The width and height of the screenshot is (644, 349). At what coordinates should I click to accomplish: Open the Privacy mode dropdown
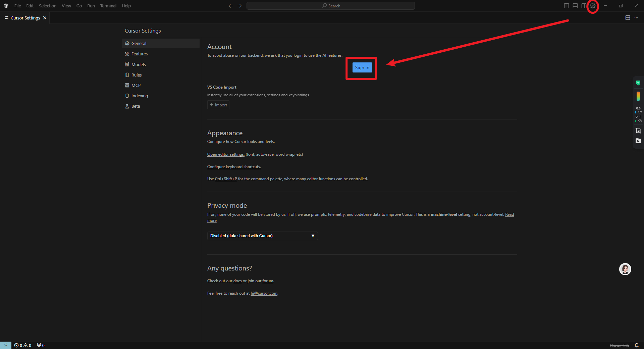pos(262,236)
